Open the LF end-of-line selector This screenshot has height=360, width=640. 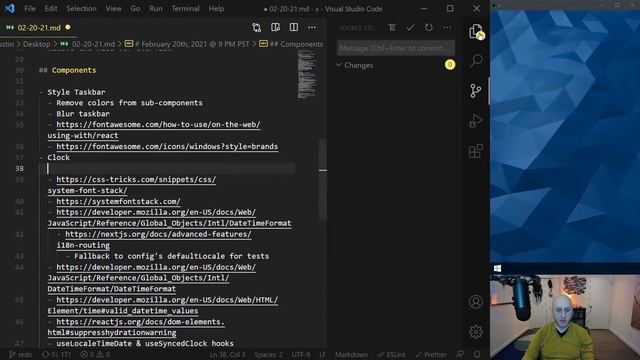coord(322,355)
